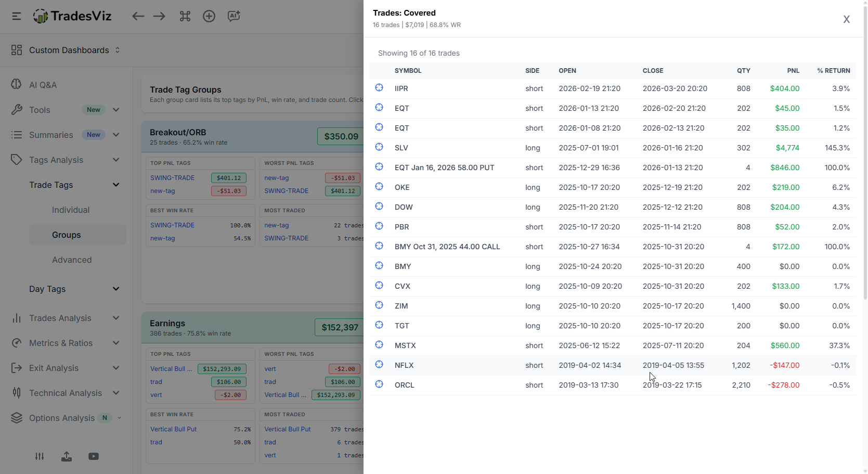
Task: Click the ORCL -$278.00 PNL value
Action: 784,385
